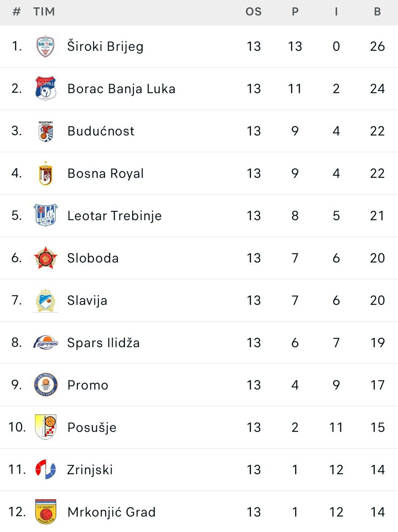Image resolution: width=398 pixels, height=532 pixels.
Task: Open the Budućnost team logo
Action: pos(45,131)
